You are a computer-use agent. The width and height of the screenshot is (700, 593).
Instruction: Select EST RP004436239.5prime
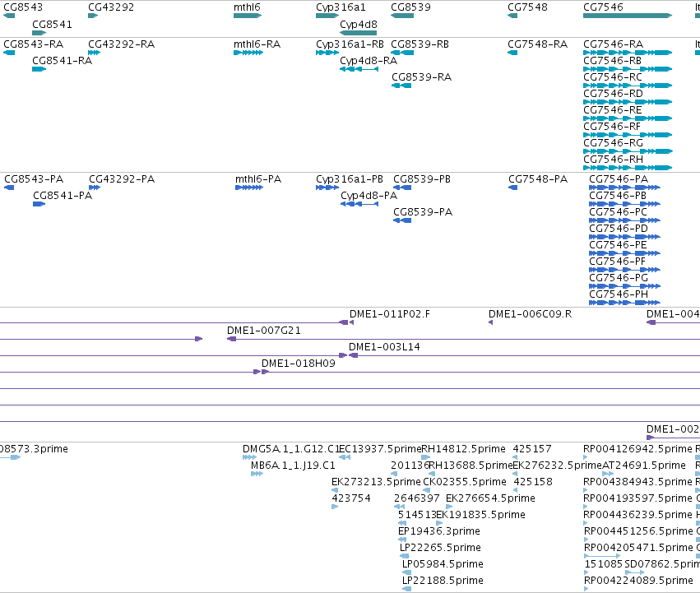(x=637, y=515)
